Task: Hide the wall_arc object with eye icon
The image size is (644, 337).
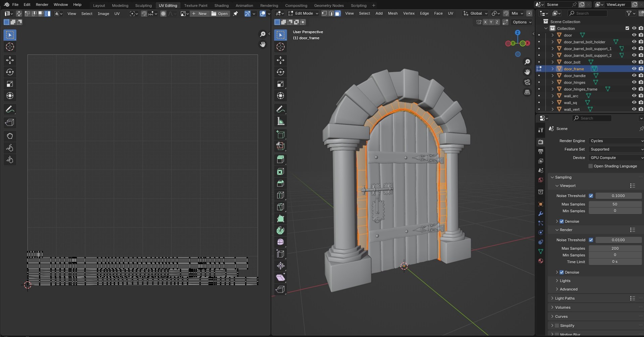Action: [634, 96]
